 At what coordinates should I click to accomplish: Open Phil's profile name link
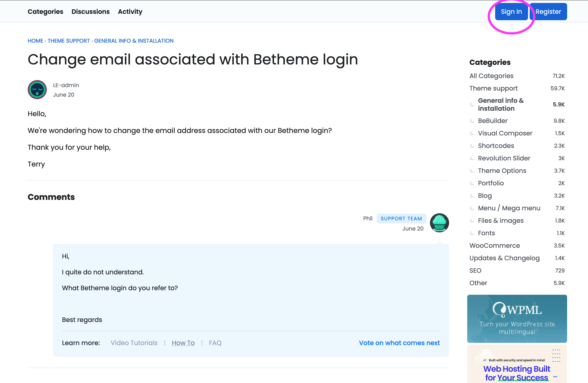(x=368, y=218)
